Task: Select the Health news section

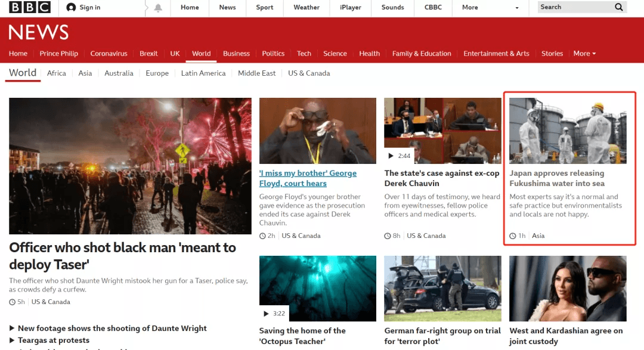Action: point(369,54)
